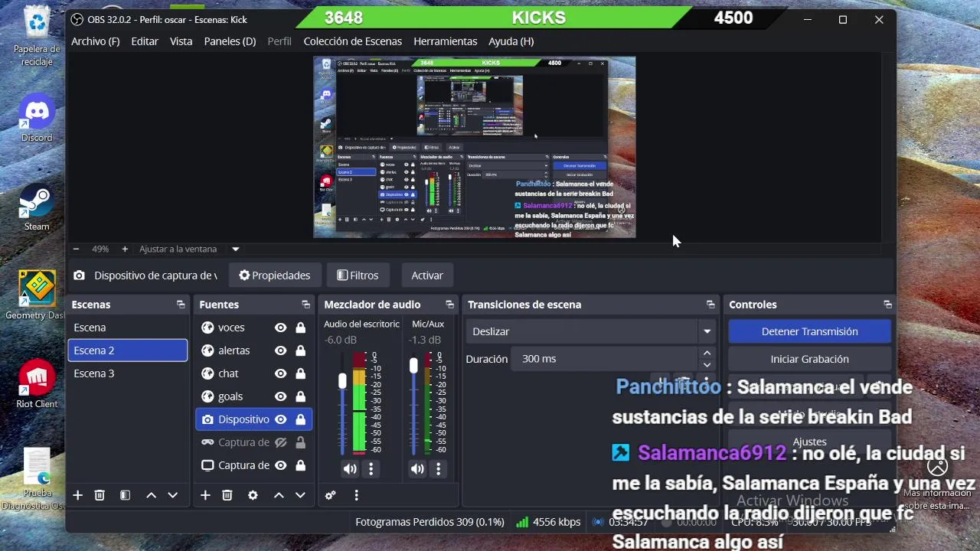Click Audio del escritorio volume fader
Image resolution: width=980 pixels, height=551 pixels.
pyautogui.click(x=342, y=380)
